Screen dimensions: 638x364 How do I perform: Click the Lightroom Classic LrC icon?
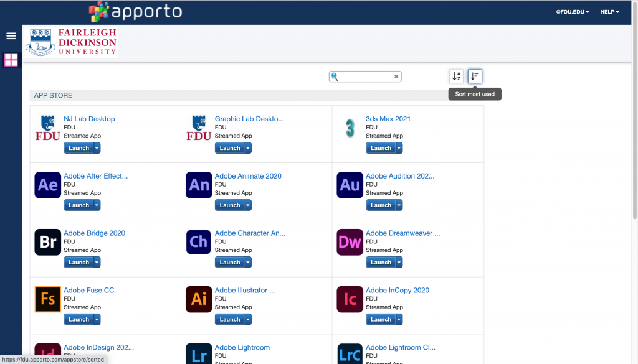(350, 353)
